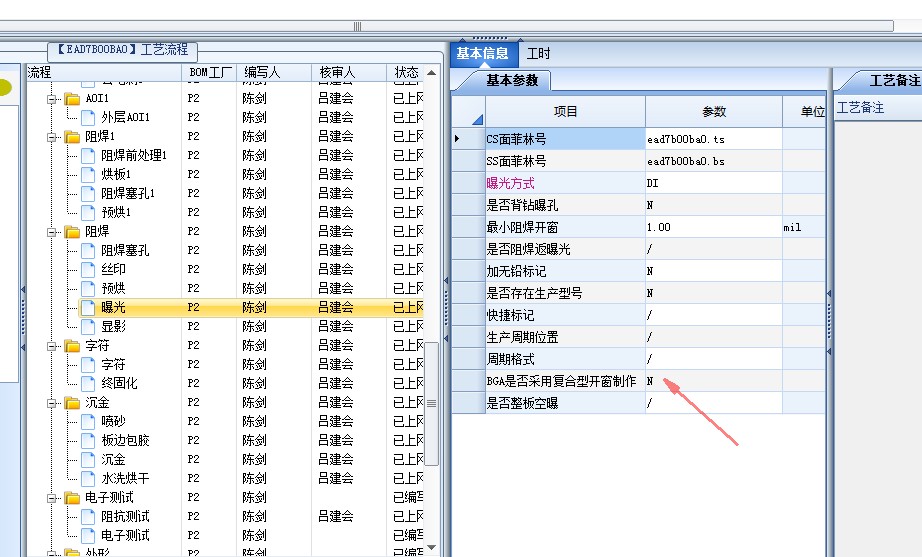Image resolution: width=922 pixels, height=557 pixels.
Task: Select the 是否背钻曝孔 row label
Action: (522, 205)
